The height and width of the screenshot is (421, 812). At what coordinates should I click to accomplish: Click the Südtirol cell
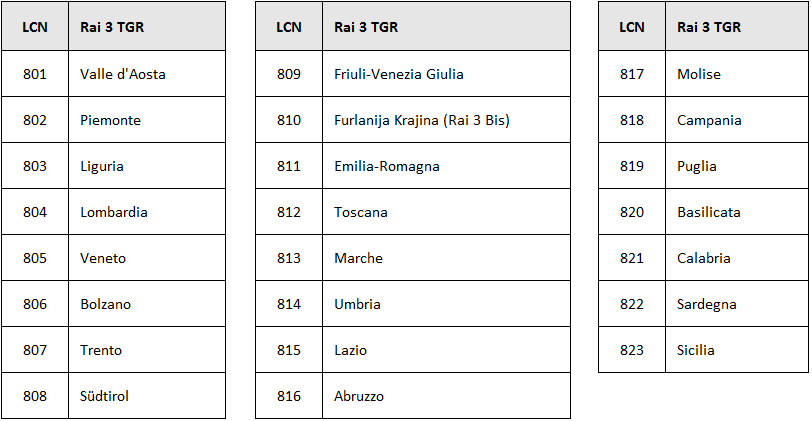tap(104, 396)
